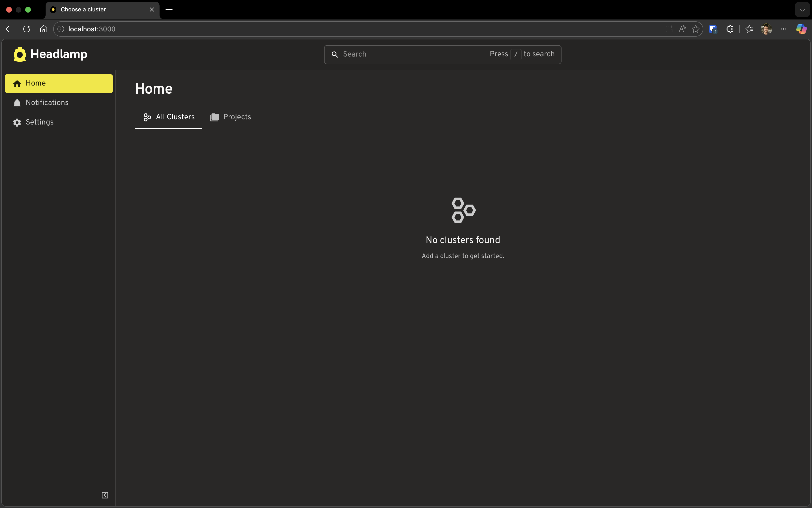Screen dimensions: 812x508
Task: Open the browser profile avatar
Action: (766, 29)
